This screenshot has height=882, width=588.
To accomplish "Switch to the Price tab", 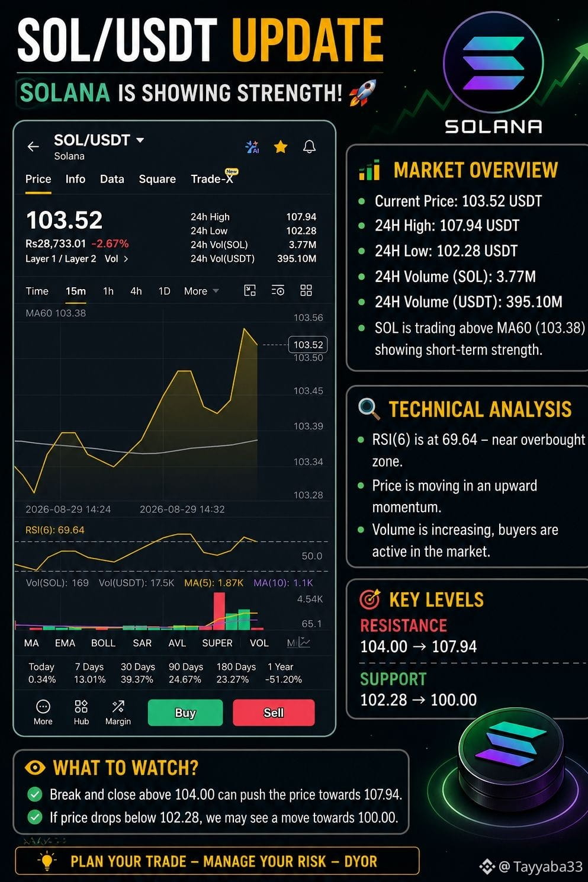I will point(38,179).
